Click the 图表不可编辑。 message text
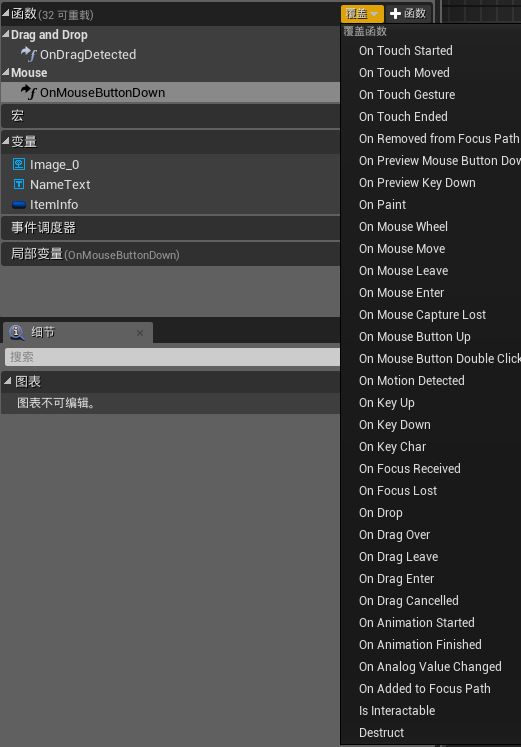 [x=56, y=403]
